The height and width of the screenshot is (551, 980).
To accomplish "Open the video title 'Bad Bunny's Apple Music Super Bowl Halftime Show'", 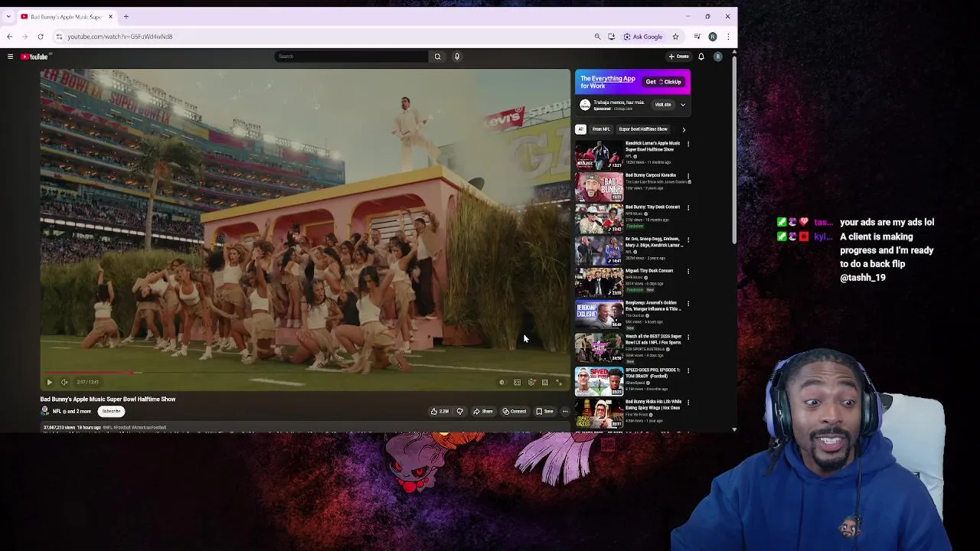I will 108,399.
